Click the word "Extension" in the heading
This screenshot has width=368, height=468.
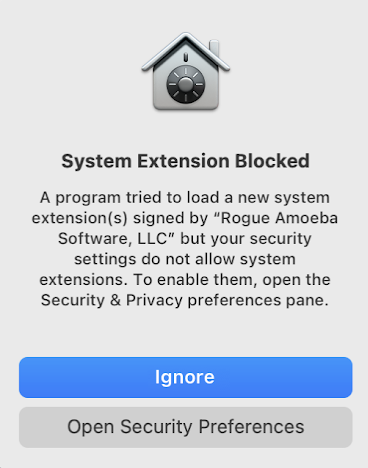183,161
